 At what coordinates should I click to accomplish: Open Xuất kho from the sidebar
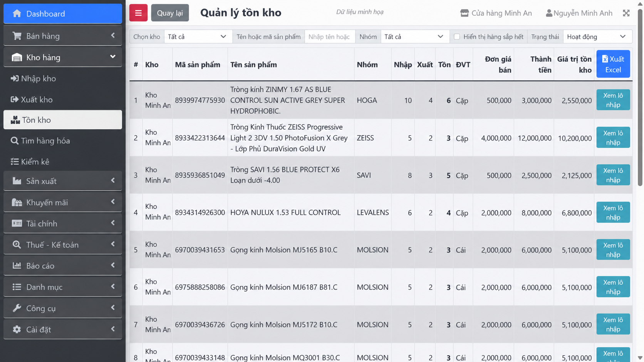(63, 100)
